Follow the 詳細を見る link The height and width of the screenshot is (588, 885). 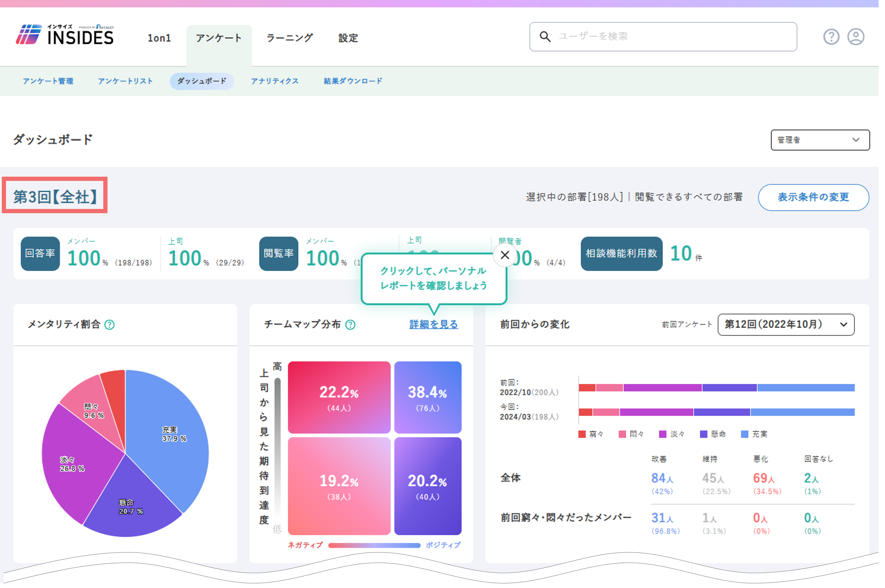click(x=434, y=324)
